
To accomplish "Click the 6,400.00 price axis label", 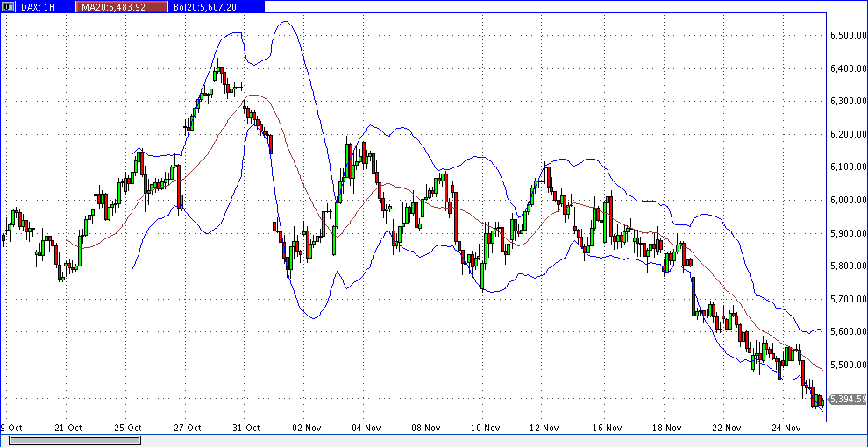I will [848, 68].
